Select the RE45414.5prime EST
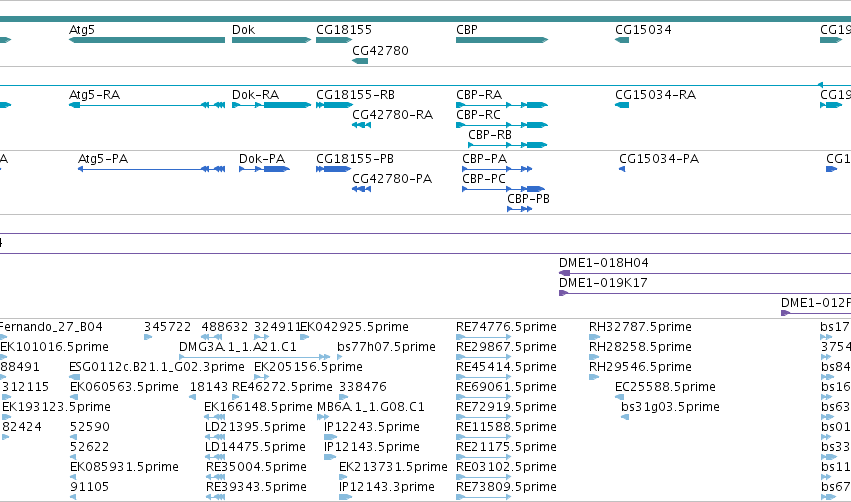 click(x=484, y=377)
